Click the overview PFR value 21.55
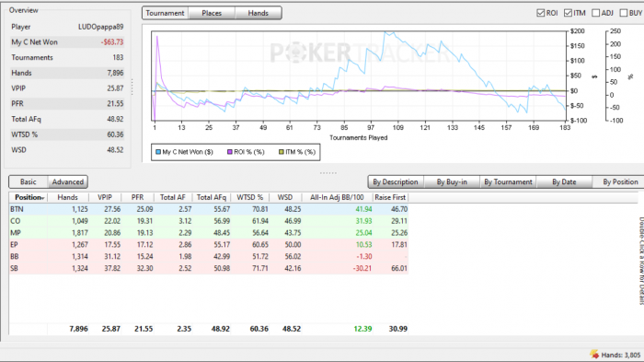The width and height of the screenshot is (644, 362). (115, 104)
